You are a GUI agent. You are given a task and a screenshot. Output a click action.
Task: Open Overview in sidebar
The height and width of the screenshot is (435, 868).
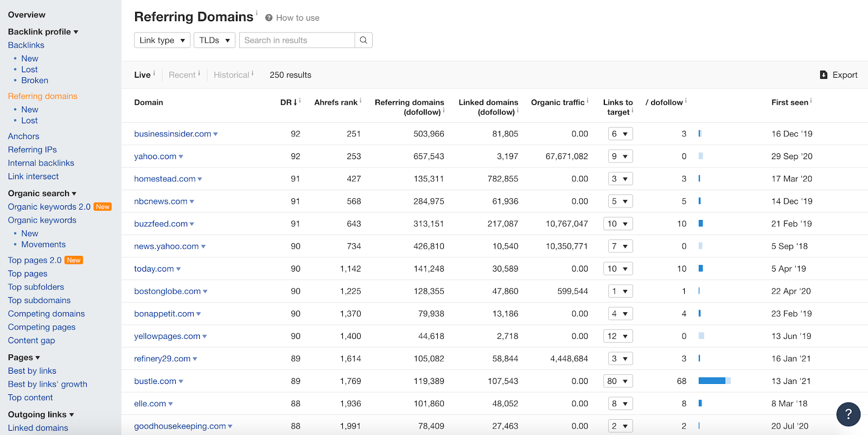point(27,15)
